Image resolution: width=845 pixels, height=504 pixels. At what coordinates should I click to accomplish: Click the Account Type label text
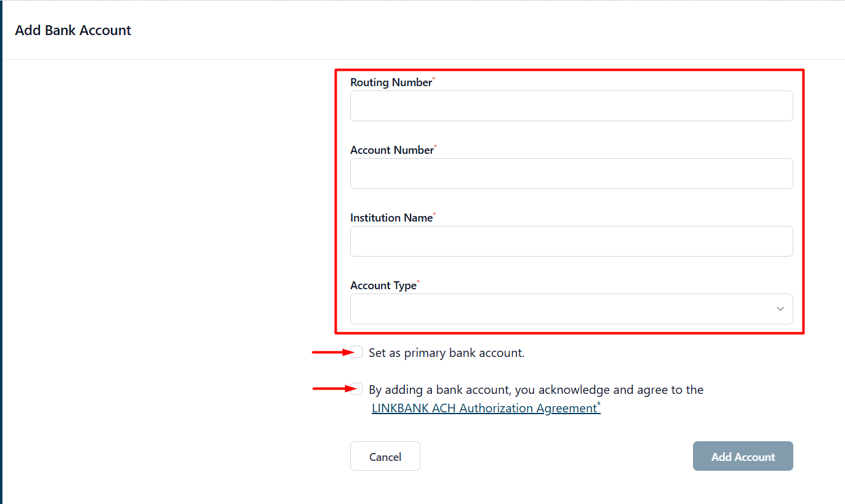coord(383,286)
